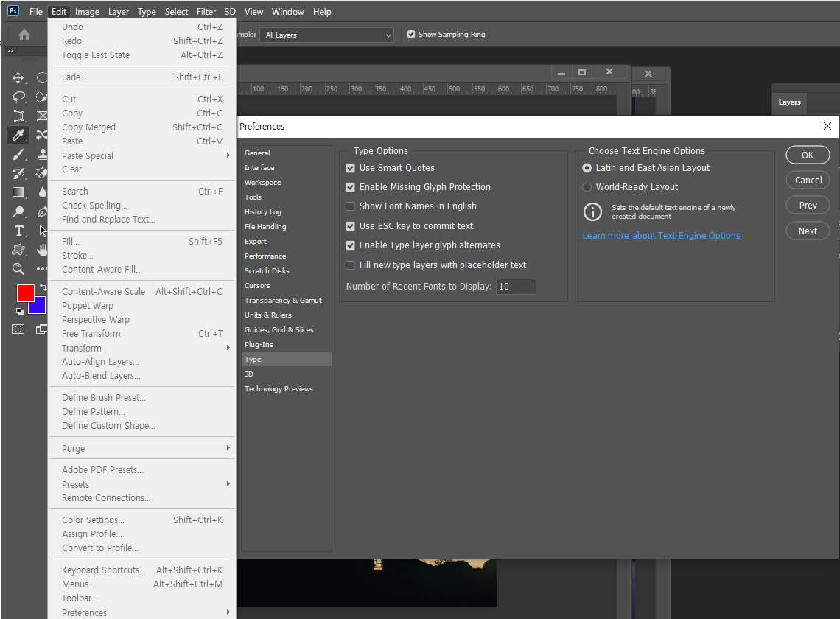Click the info icon in Text Engine Options
The height and width of the screenshot is (619, 840).
click(592, 211)
